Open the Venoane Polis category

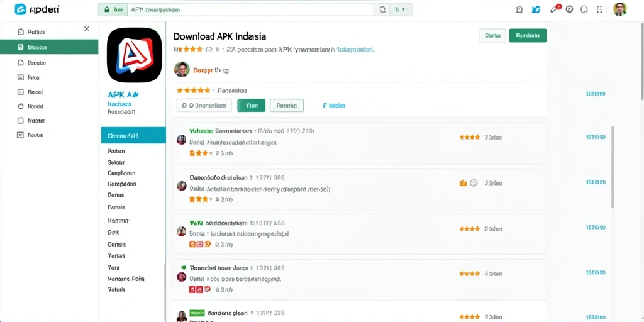(126, 279)
